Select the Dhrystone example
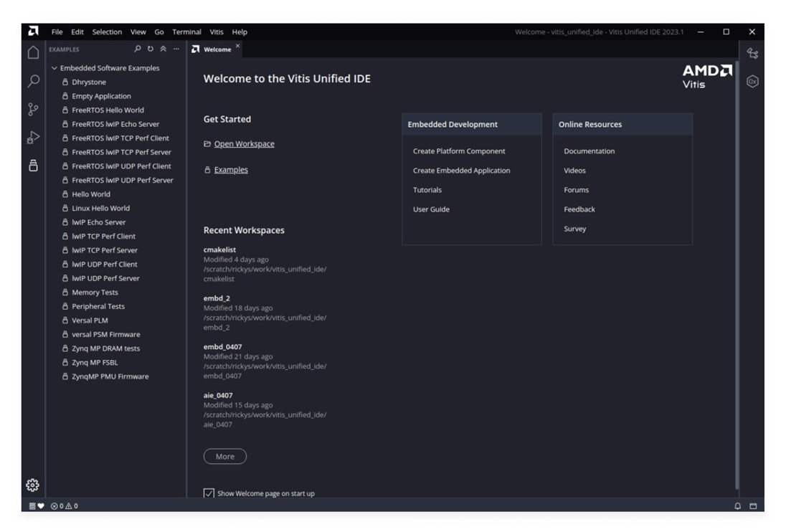Image resolution: width=786 pixels, height=532 pixels. pos(89,82)
